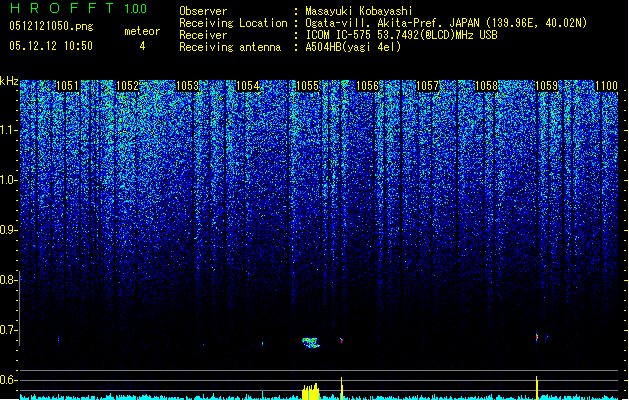The width and height of the screenshot is (629, 400).
Task: Click the 'meteor' counter label
Action: [142, 31]
